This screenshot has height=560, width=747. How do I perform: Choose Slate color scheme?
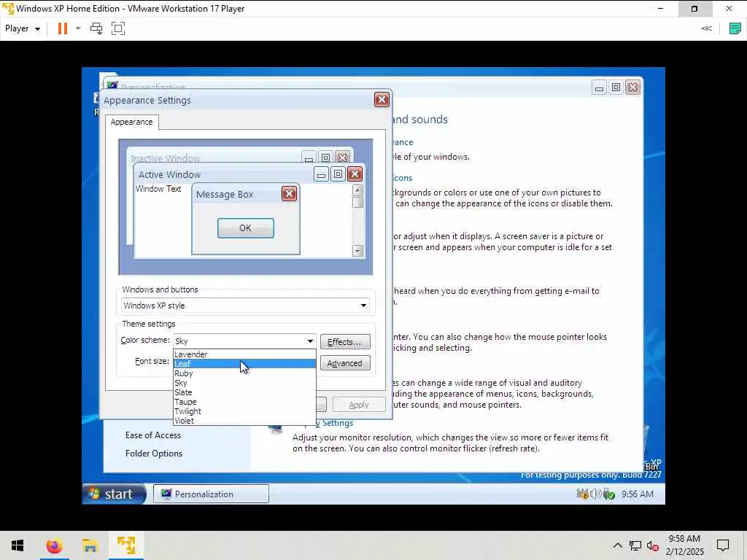click(x=244, y=392)
